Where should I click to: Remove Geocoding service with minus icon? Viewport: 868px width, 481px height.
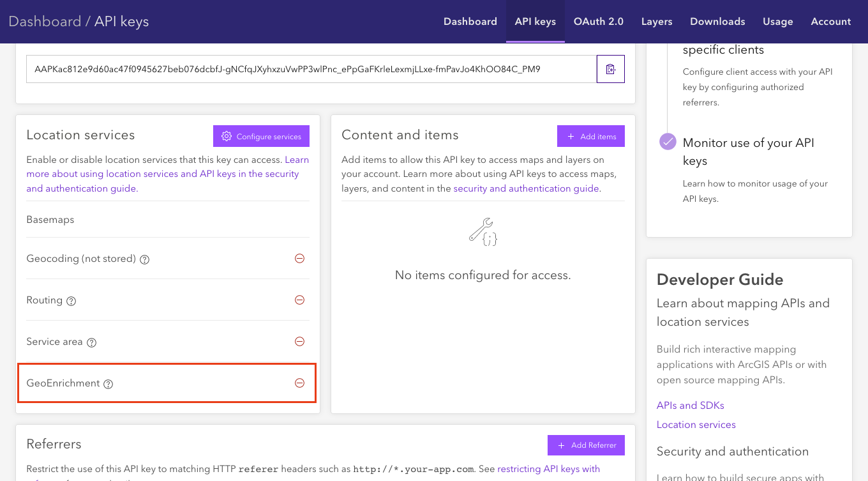click(x=299, y=259)
